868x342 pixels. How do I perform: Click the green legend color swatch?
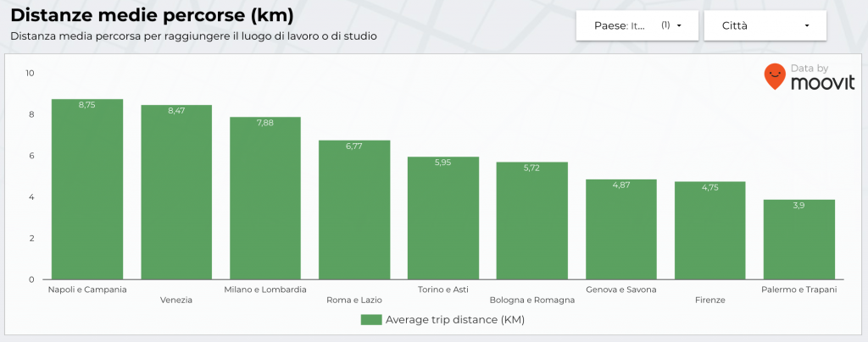371,319
